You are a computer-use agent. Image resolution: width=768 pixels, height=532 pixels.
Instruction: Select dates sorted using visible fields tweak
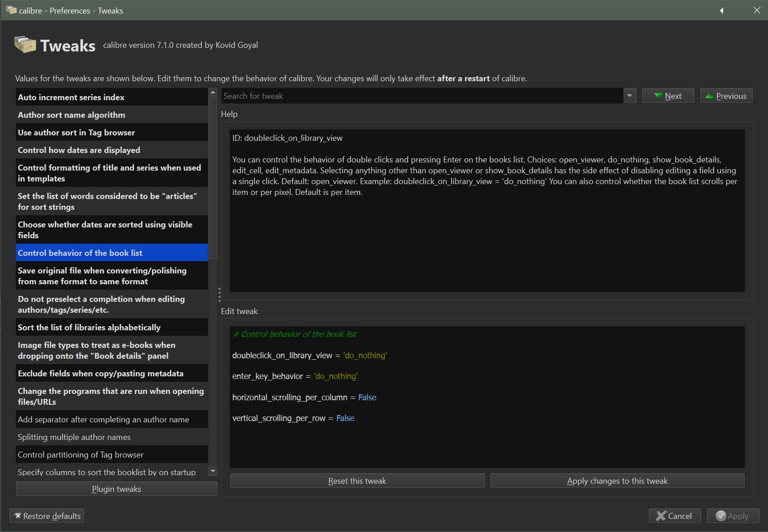click(x=112, y=230)
